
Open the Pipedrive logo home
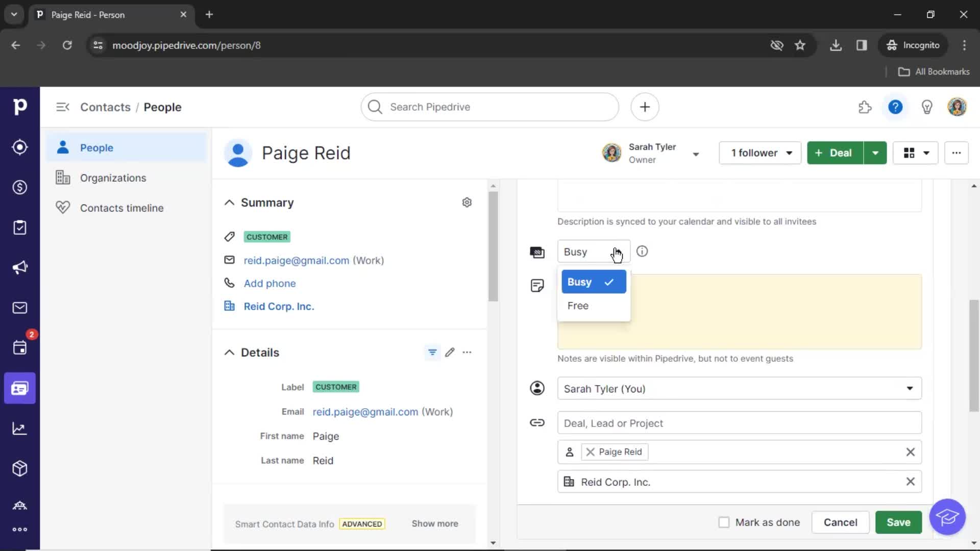point(20,107)
